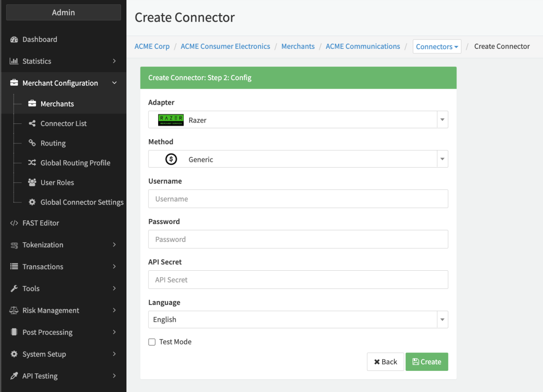Click the Transactions list icon

click(14, 266)
